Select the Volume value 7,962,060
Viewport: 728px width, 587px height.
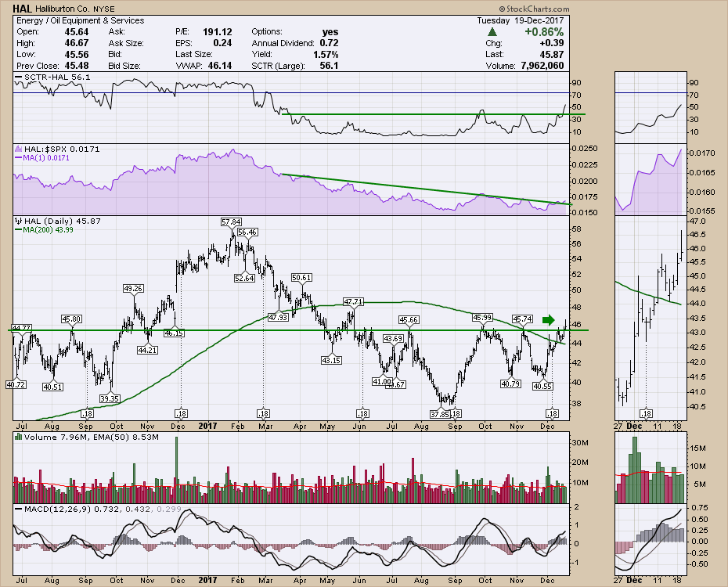tap(542, 66)
